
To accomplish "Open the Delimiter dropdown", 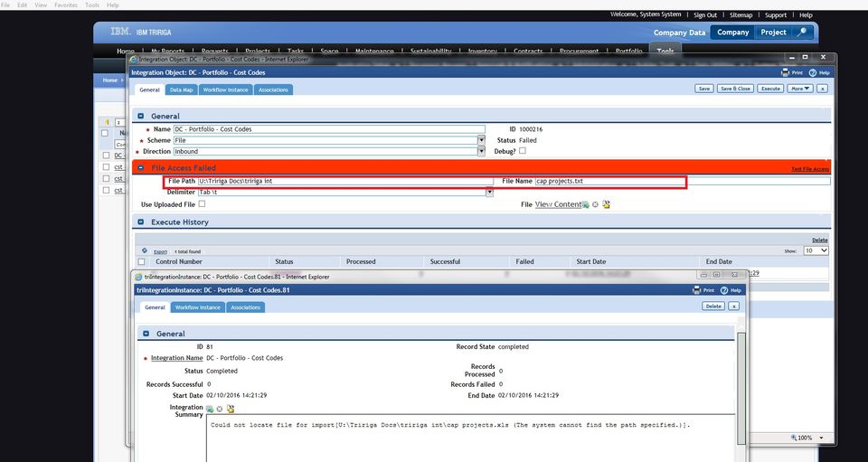I will click(x=489, y=192).
